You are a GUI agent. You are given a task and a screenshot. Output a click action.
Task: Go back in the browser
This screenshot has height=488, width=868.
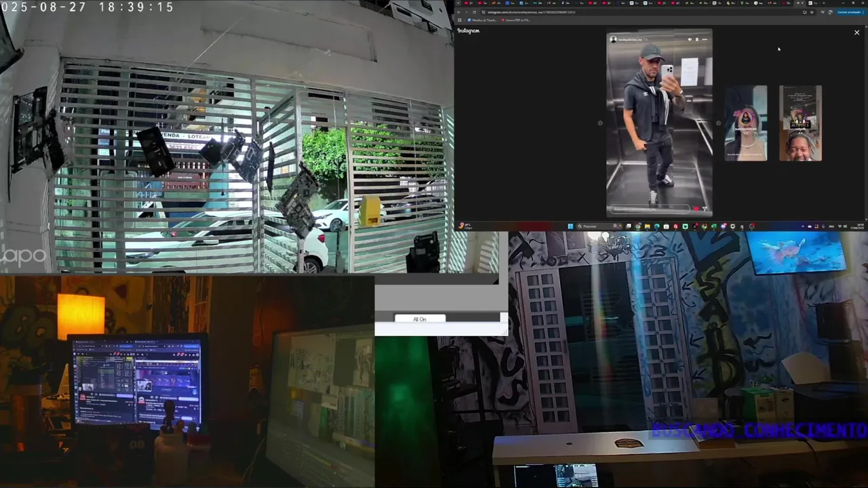(x=458, y=12)
